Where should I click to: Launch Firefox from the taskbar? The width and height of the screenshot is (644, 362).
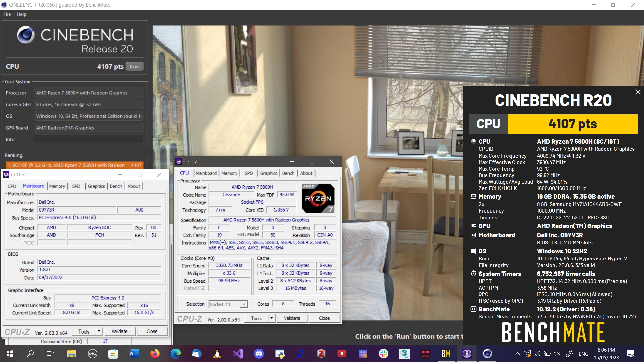[155, 354]
